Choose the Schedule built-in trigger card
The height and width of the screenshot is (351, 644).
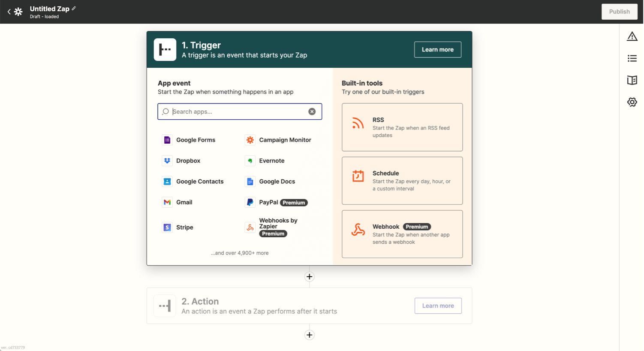402,181
